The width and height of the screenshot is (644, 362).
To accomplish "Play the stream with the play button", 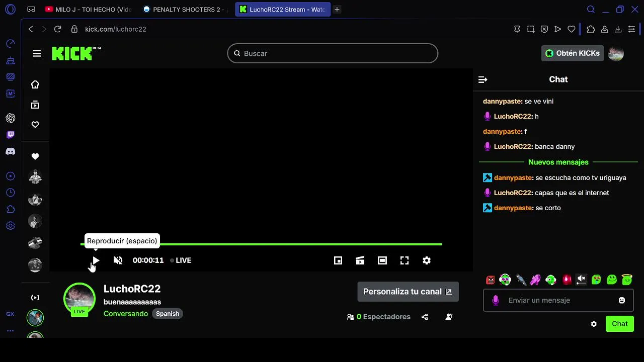I will coord(96,260).
